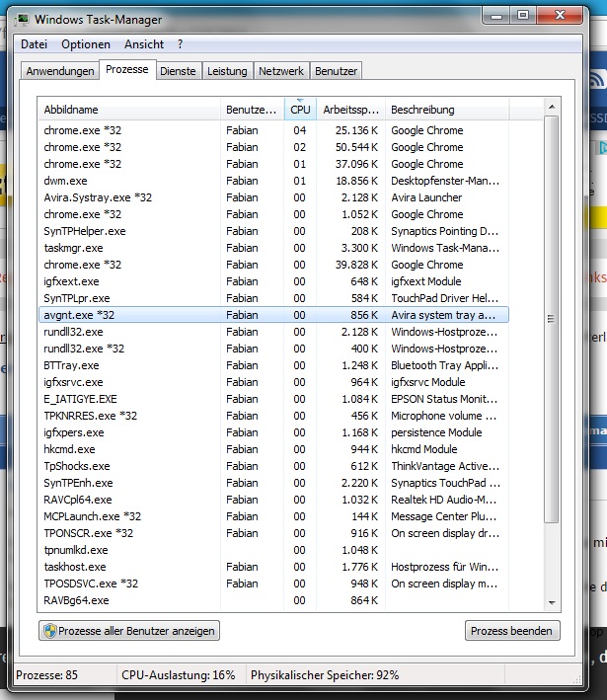Select the chrome.exe row using 25.136 K
This screenshot has height=700, width=607.
tap(273, 130)
